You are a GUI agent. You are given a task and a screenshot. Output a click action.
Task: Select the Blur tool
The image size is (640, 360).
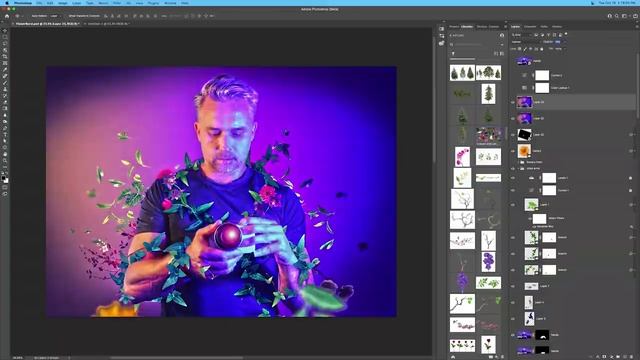[5, 115]
